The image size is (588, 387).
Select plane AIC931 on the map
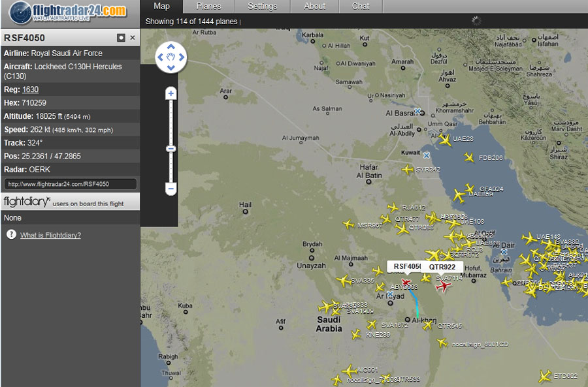tap(350, 371)
